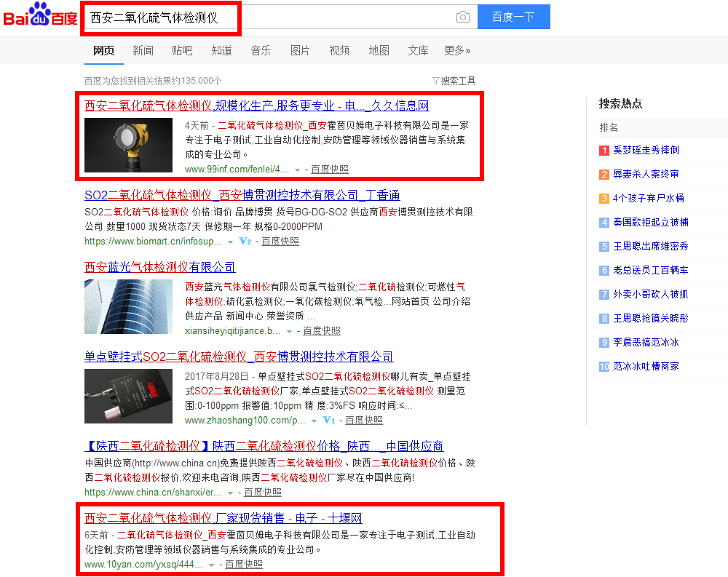The image size is (728, 577).
Task: Open 陕西二氧化硫检测仪 中国供应商 result
Action: [264, 446]
